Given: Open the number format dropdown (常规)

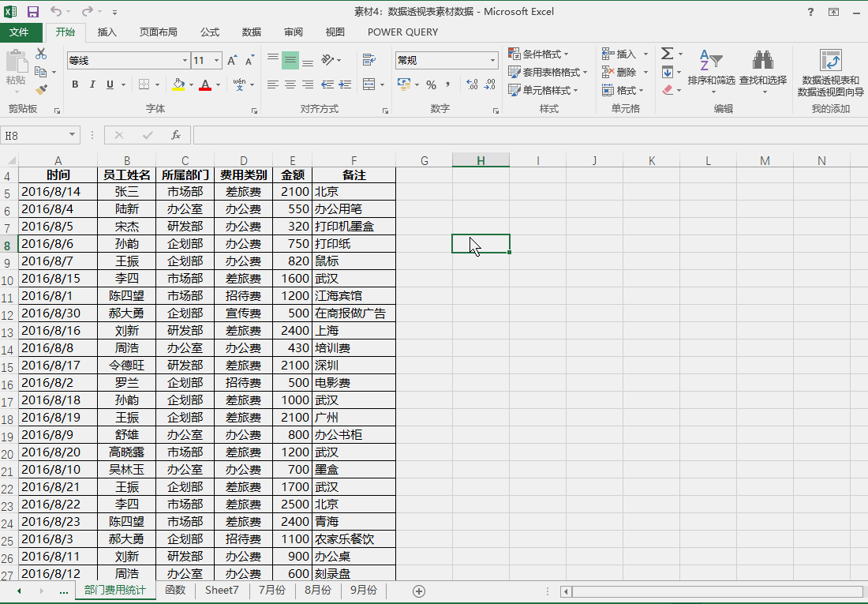Looking at the screenshot, I should tap(492, 60).
